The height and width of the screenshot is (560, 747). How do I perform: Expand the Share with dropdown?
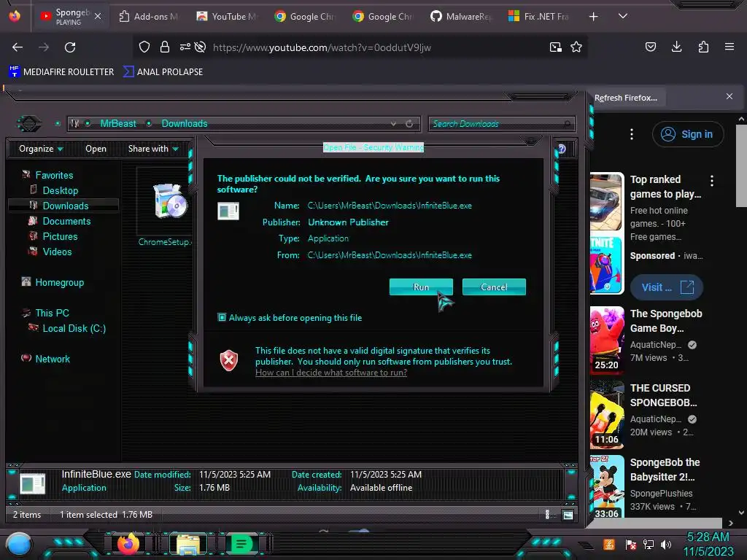coord(153,149)
